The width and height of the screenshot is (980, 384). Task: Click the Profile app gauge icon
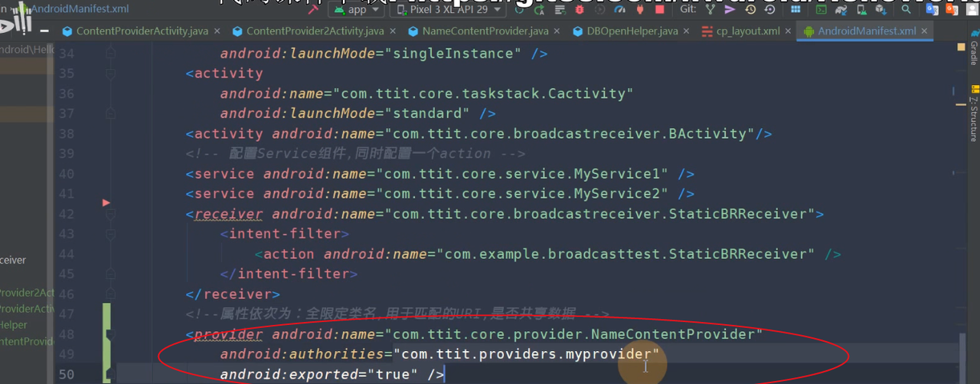coord(619,10)
